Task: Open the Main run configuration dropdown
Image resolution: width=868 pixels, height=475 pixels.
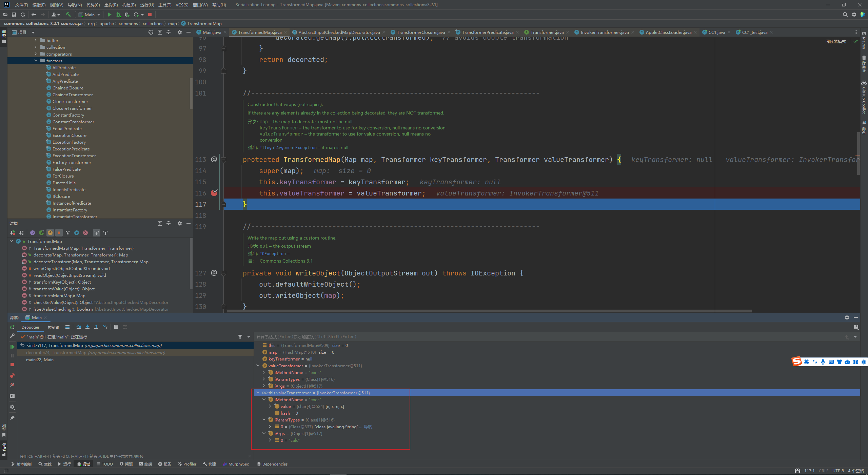Action: coord(90,15)
